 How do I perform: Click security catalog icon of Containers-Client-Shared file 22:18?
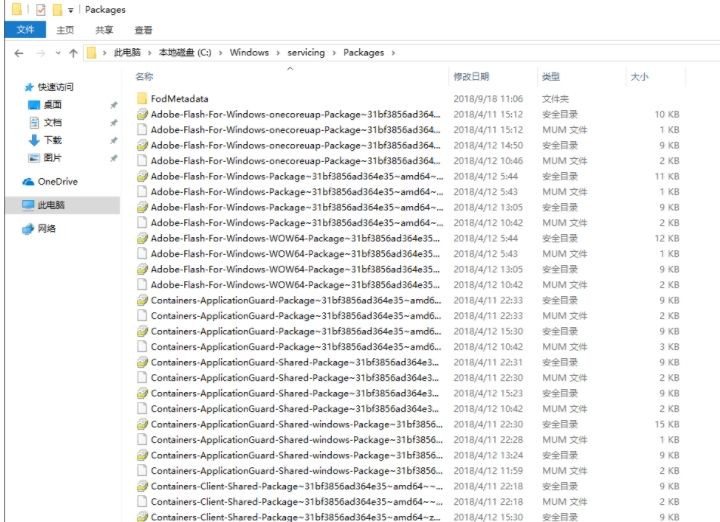(142, 486)
